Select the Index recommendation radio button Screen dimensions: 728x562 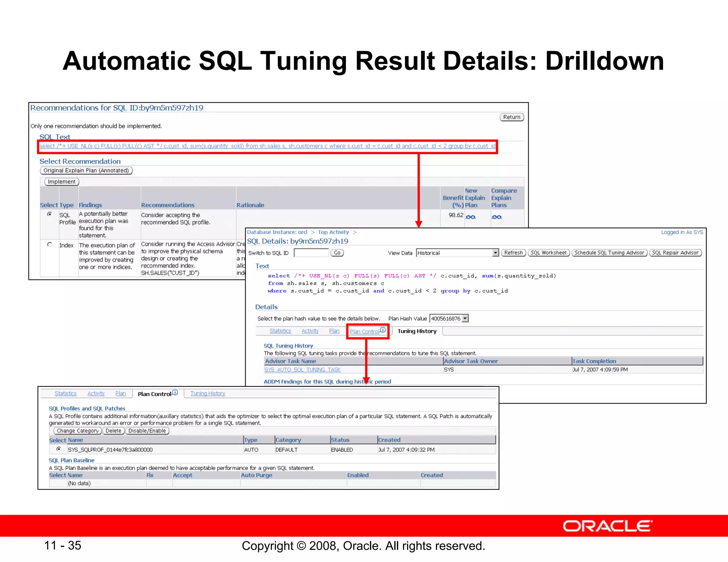[x=50, y=244]
